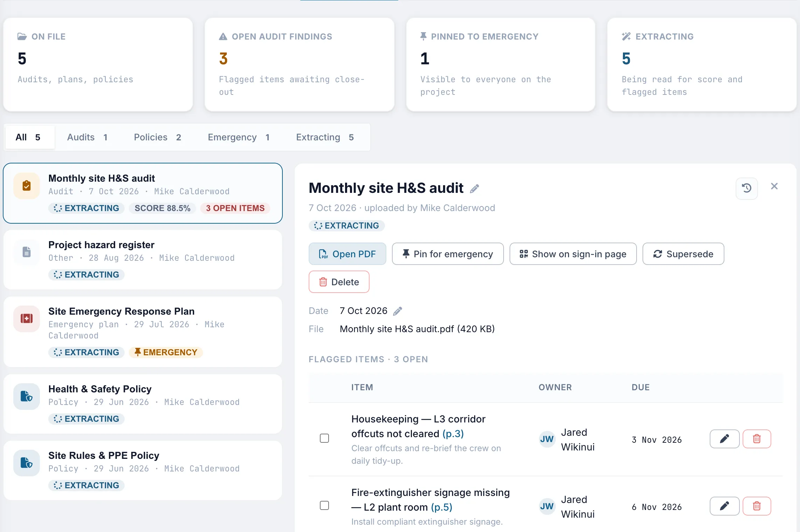800x532 pixels.
Task: Click the On File summary card
Action: point(98,65)
